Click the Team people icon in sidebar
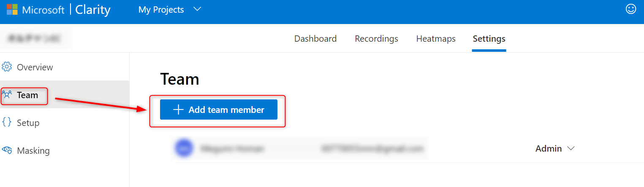Image resolution: width=644 pixels, height=187 pixels. (7, 95)
